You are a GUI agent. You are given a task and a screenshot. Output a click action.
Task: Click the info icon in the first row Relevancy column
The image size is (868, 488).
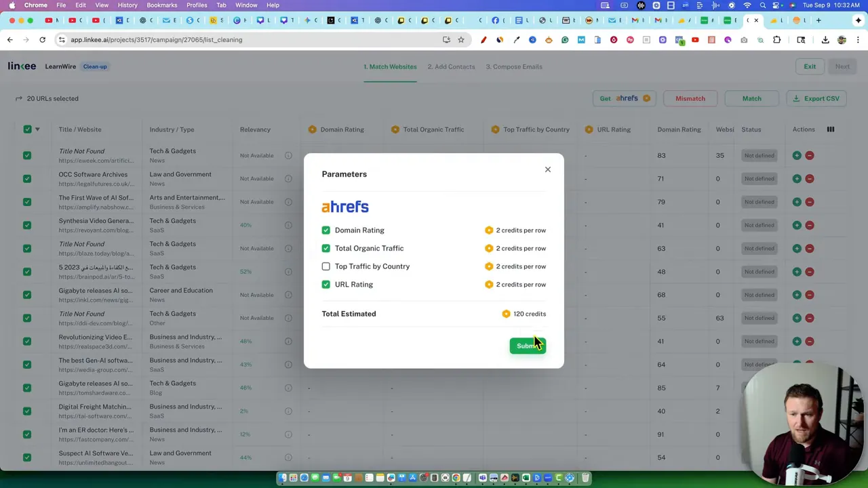pyautogui.click(x=288, y=155)
